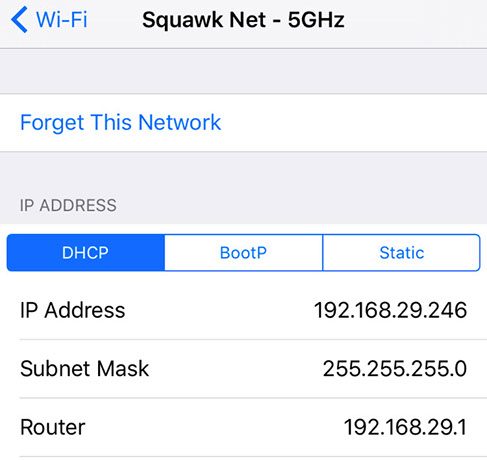The height and width of the screenshot is (460, 487).
Task: Tap the gray area above IP ADDRESS header
Action: click(243, 173)
